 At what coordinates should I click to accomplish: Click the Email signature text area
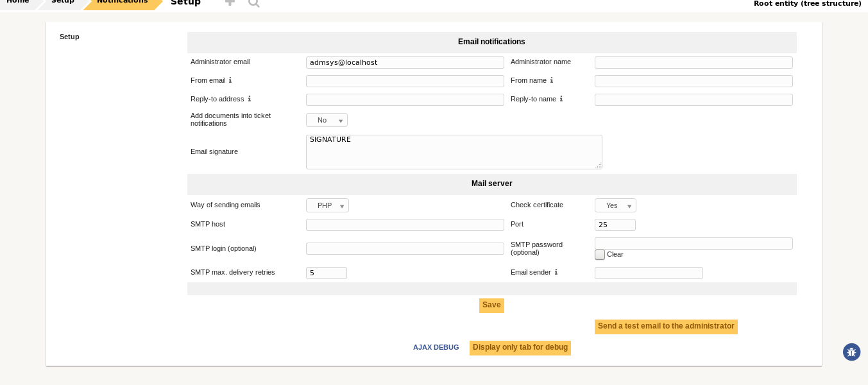[454, 152]
